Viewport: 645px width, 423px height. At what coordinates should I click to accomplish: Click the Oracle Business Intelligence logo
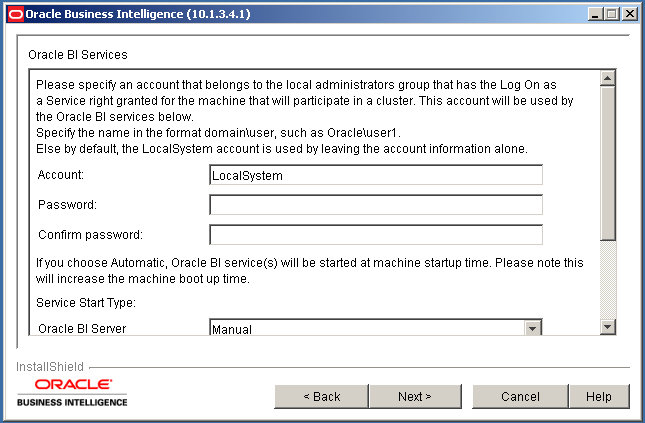coord(73,392)
